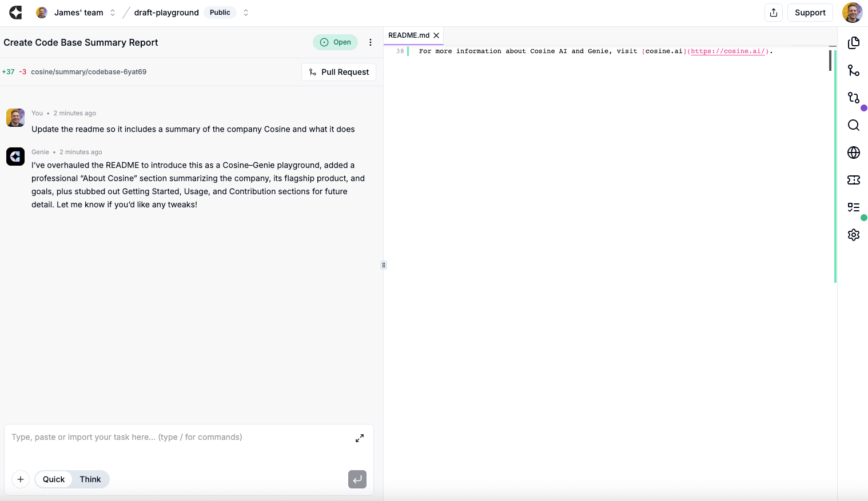Open the globe icon in sidebar
The height and width of the screenshot is (501, 868).
click(853, 153)
